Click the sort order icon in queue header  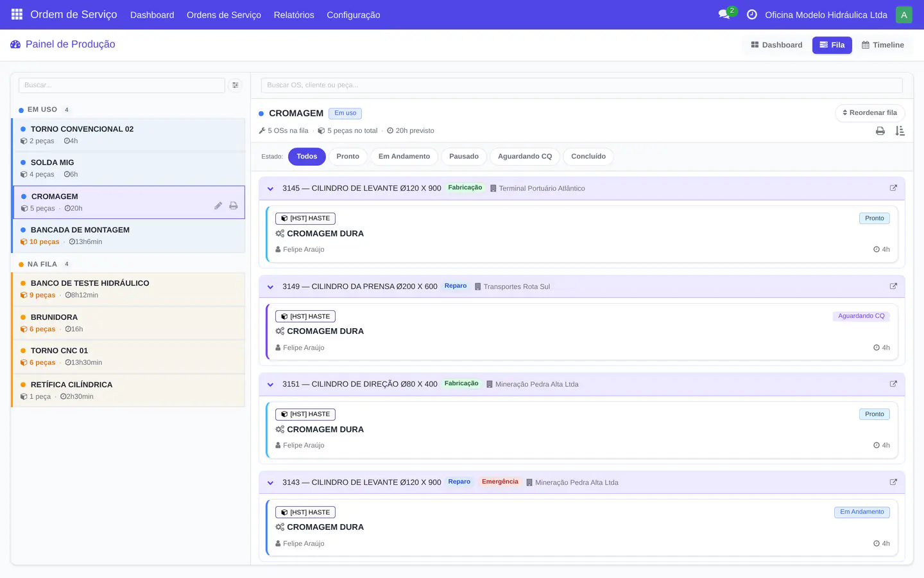coord(900,131)
